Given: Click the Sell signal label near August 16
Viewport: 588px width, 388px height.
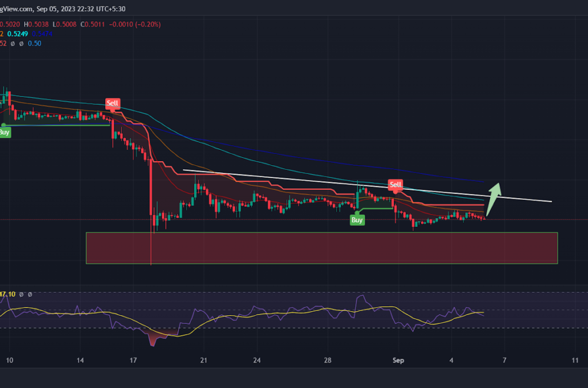Looking at the screenshot, I should (112, 103).
